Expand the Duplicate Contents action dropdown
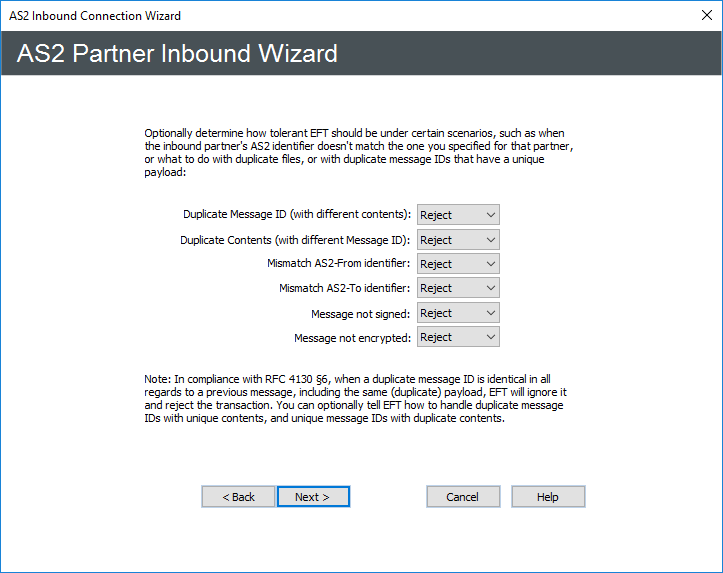Image resolution: width=723 pixels, height=573 pixels. 458,240
